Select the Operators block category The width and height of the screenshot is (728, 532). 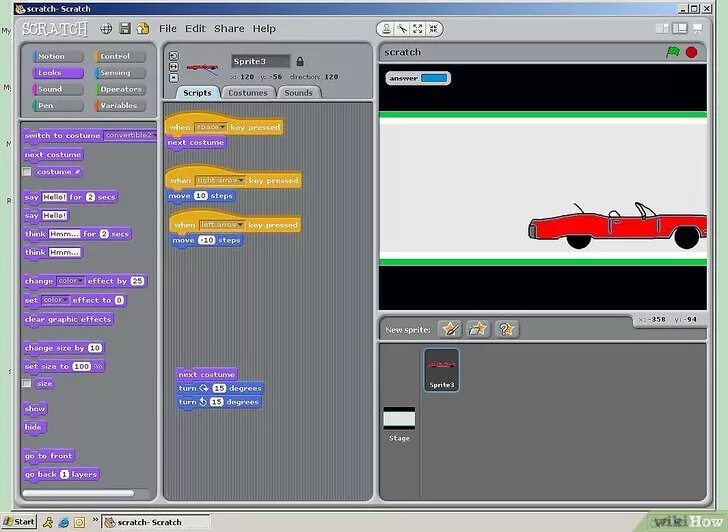tap(120, 89)
